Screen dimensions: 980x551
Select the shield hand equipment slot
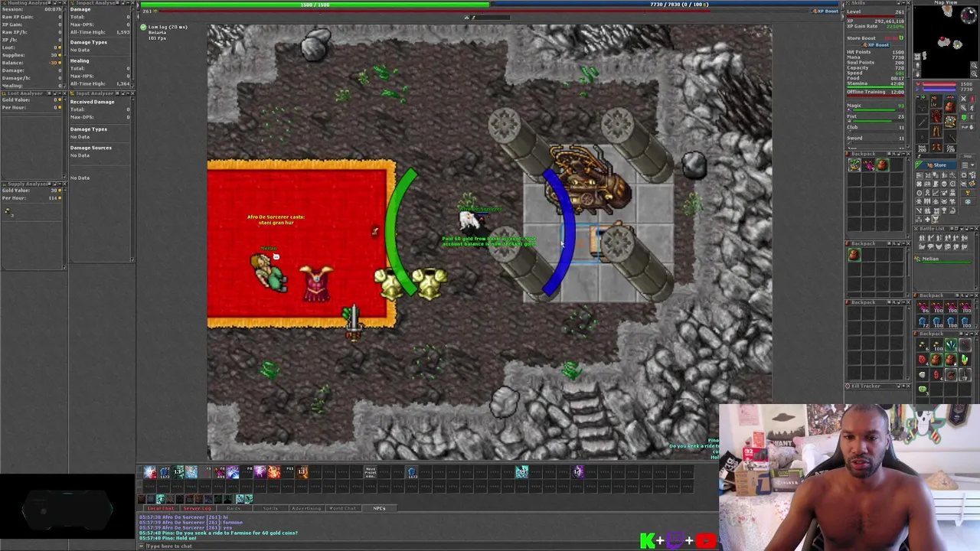[950, 122]
